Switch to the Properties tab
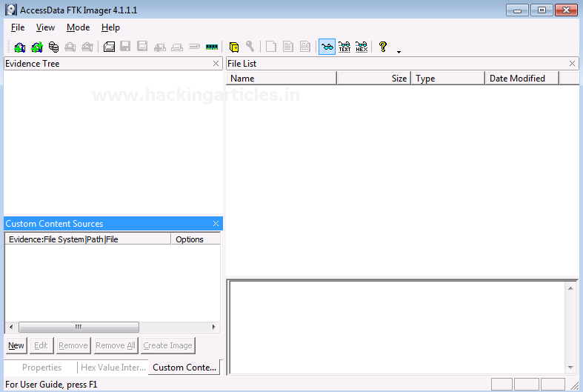 (x=41, y=368)
